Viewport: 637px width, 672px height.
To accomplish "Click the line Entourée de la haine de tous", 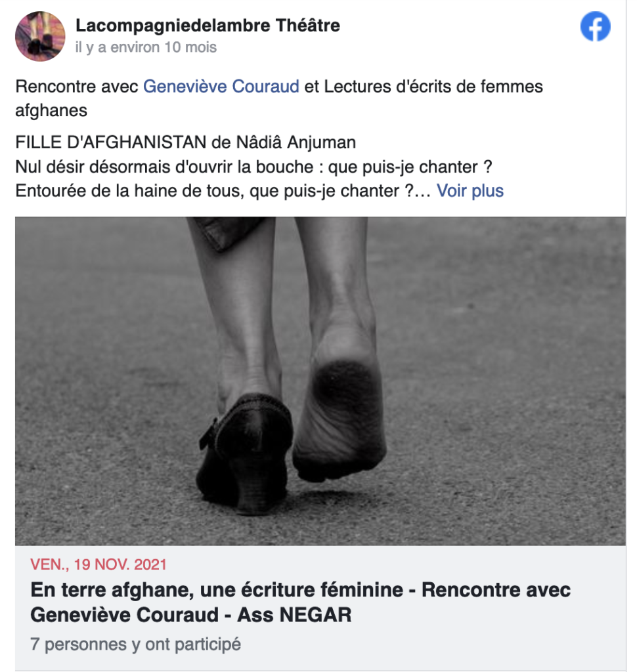I will (223, 191).
